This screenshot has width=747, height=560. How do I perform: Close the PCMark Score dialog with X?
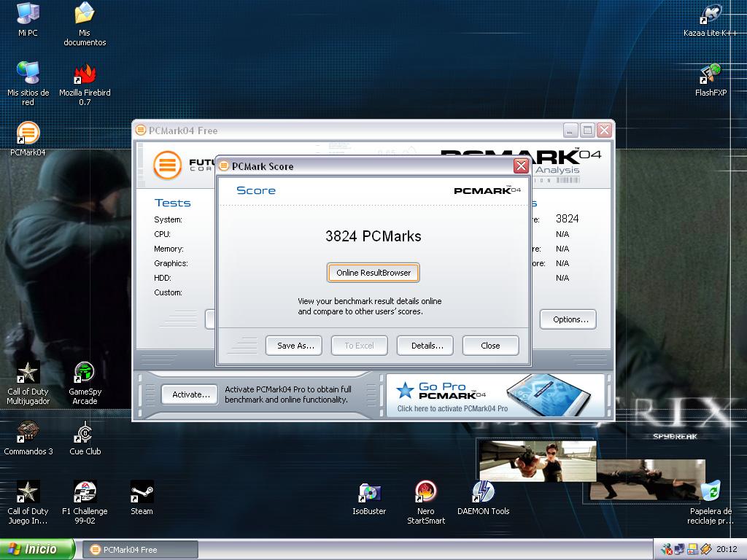pyautogui.click(x=521, y=166)
